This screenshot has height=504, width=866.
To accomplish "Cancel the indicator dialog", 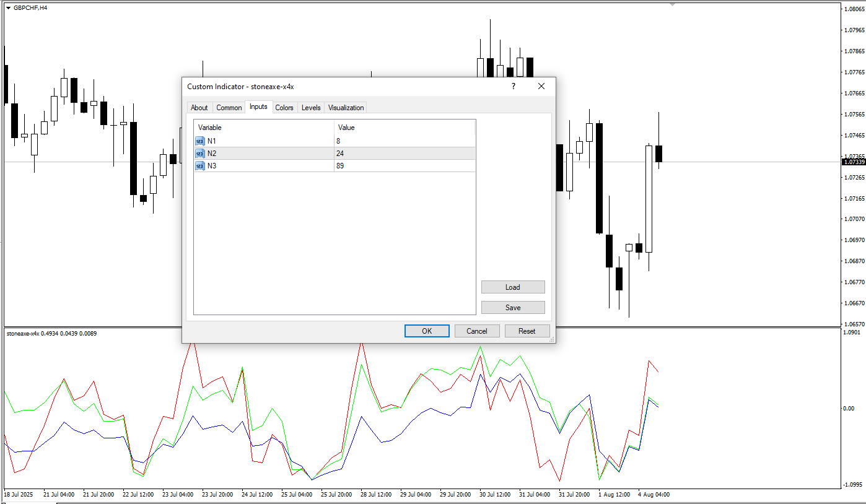I will point(476,331).
